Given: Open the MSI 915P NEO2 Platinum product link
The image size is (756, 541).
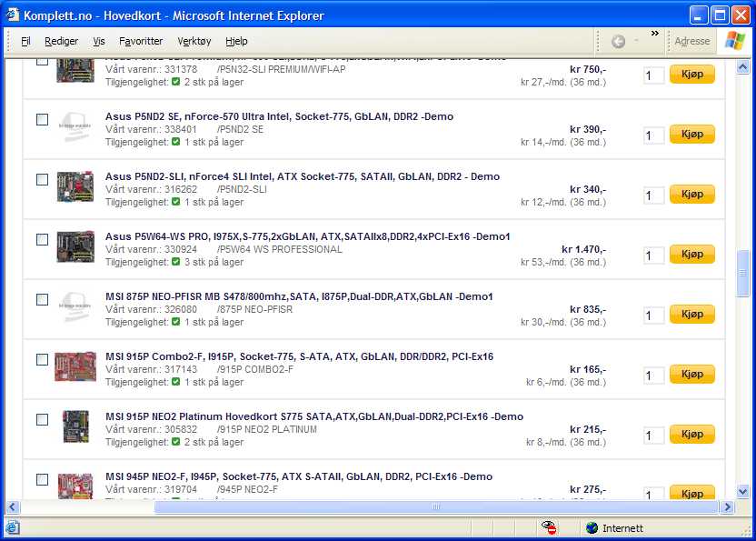Looking at the screenshot, I should click(314, 416).
